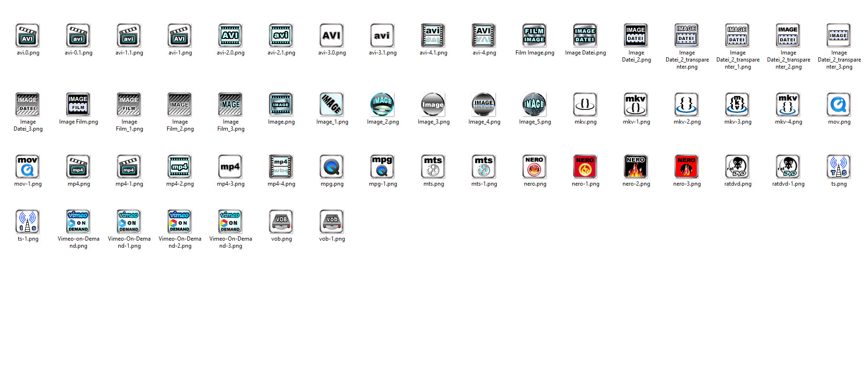Select the mp4-3.png icon
The height and width of the screenshot is (376, 868).
click(x=230, y=166)
